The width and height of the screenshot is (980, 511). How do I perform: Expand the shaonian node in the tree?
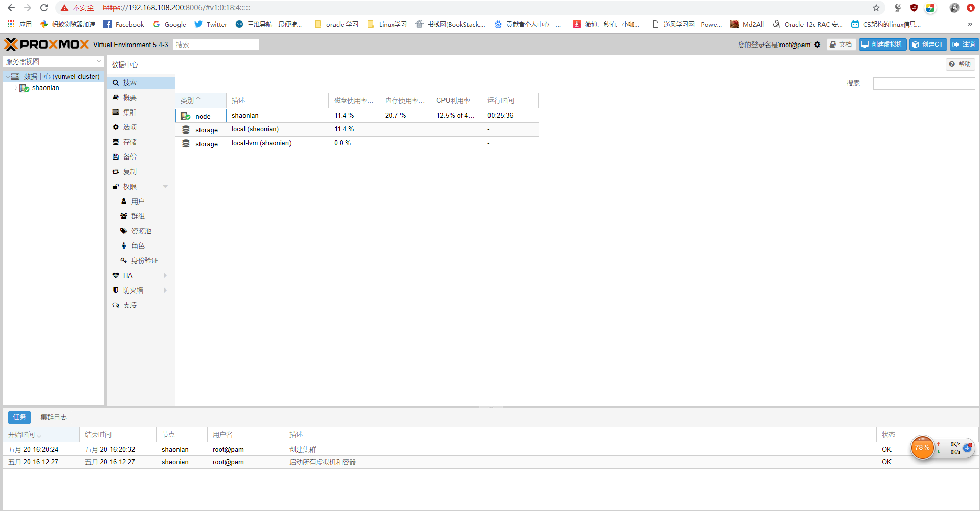pos(16,88)
